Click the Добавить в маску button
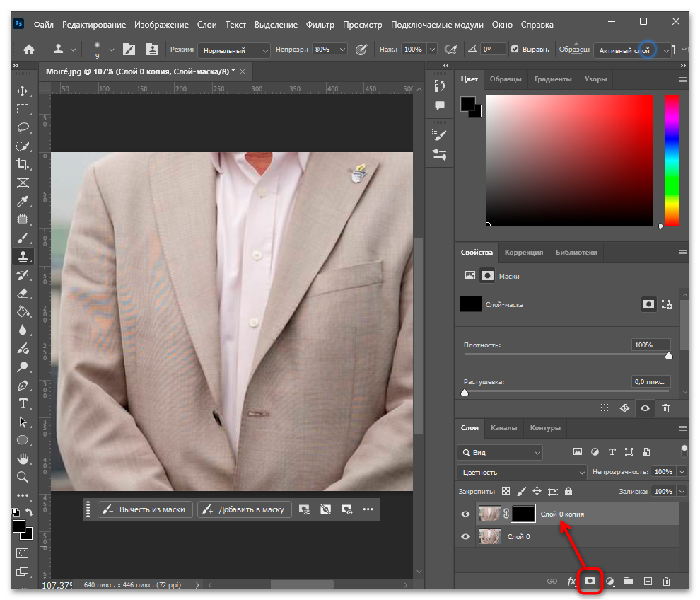This screenshot has height=600, width=700. [244, 509]
